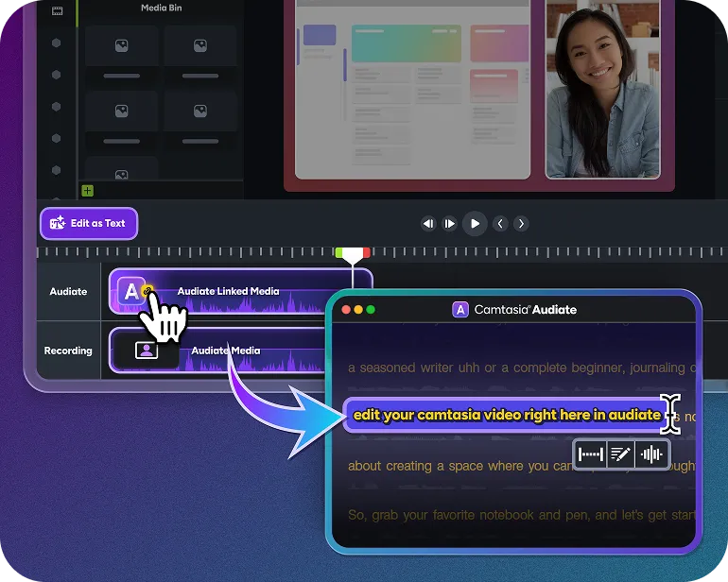Screen dimensions: 728x582
Task: Click the Audiate link icon on the clip
Action: 147,291
